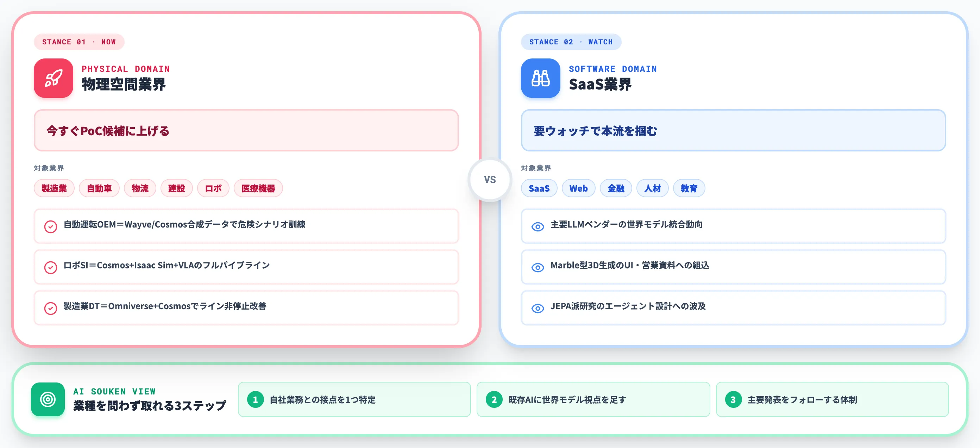Click the VS circle badge between cards
The image size is (980, 448).
click(490, 180)
